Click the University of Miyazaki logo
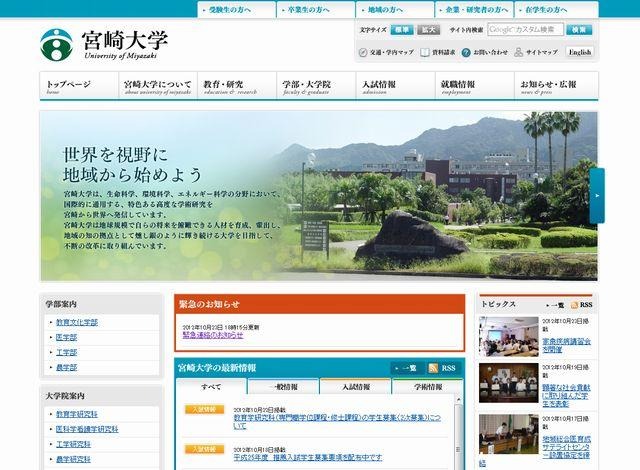The image size is (640, 470). click(x=104, y=44)
